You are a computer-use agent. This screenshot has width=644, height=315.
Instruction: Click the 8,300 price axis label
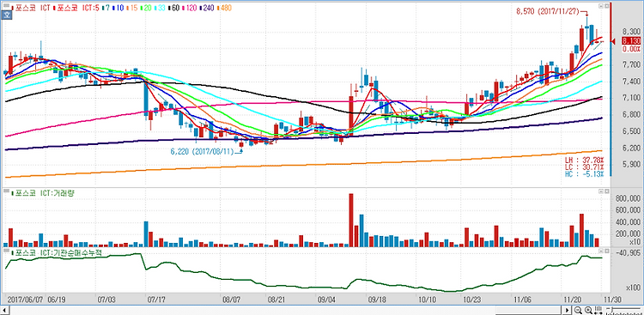point(631,32)
